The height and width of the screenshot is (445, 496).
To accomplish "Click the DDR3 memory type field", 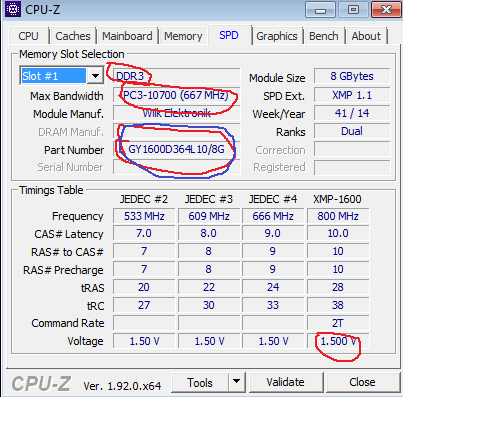I will 177,76.
